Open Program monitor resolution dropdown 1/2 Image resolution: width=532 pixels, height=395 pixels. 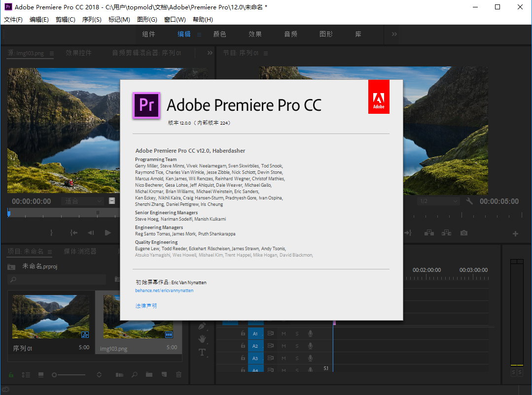point(438,201)
